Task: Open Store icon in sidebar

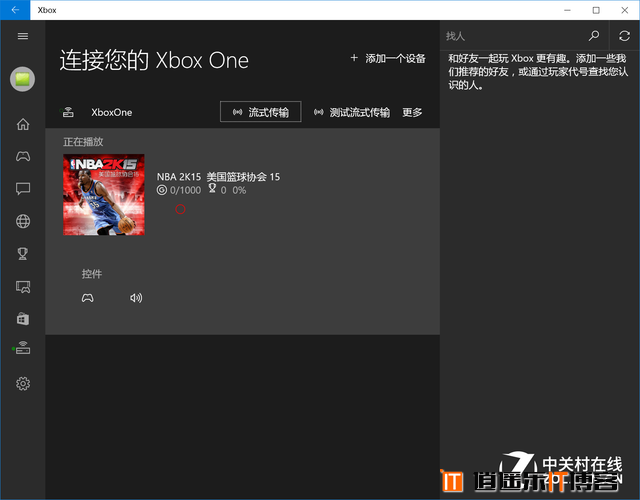Action: [x=23, y=319]
